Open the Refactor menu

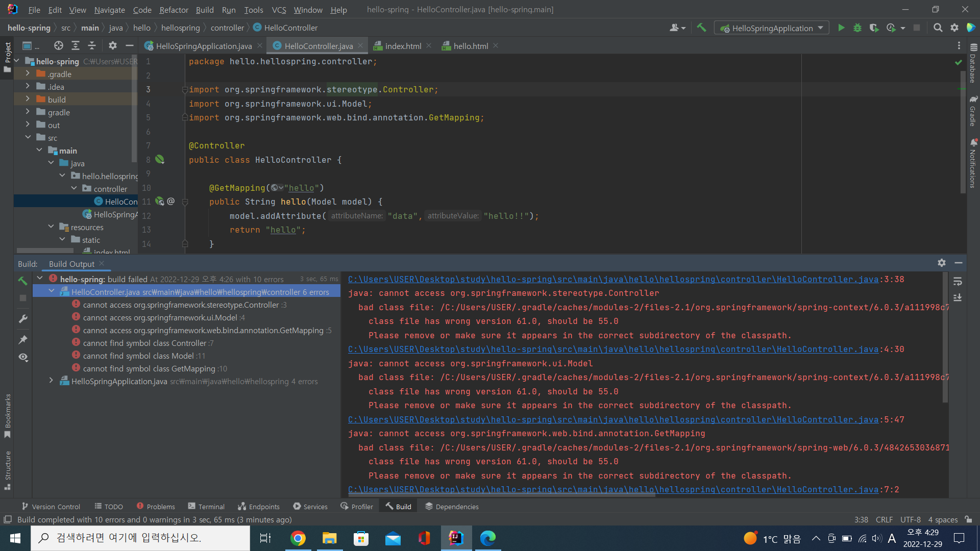click(174, 10)
